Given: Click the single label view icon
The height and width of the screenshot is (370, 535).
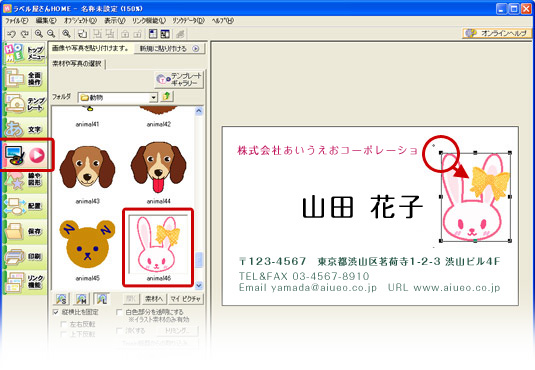Looking at the screenshot, I should 153,34.
